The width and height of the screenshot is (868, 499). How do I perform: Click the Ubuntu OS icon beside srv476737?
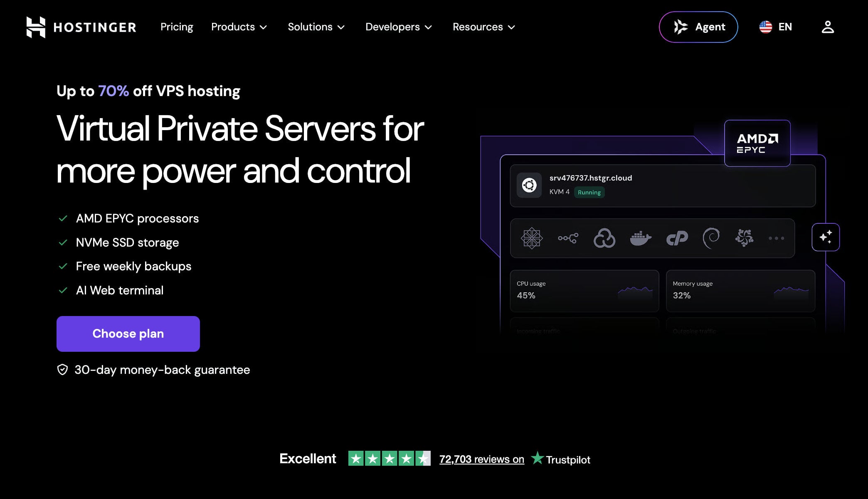529,185
